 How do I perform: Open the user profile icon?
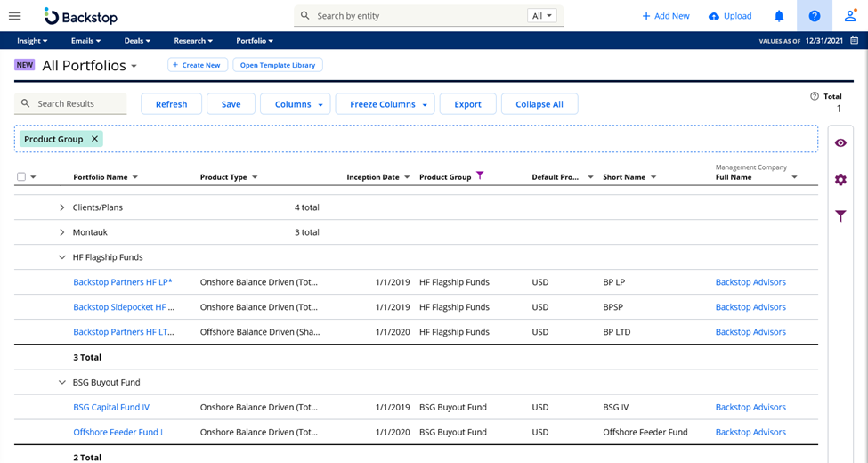click(x=850, y=16)
